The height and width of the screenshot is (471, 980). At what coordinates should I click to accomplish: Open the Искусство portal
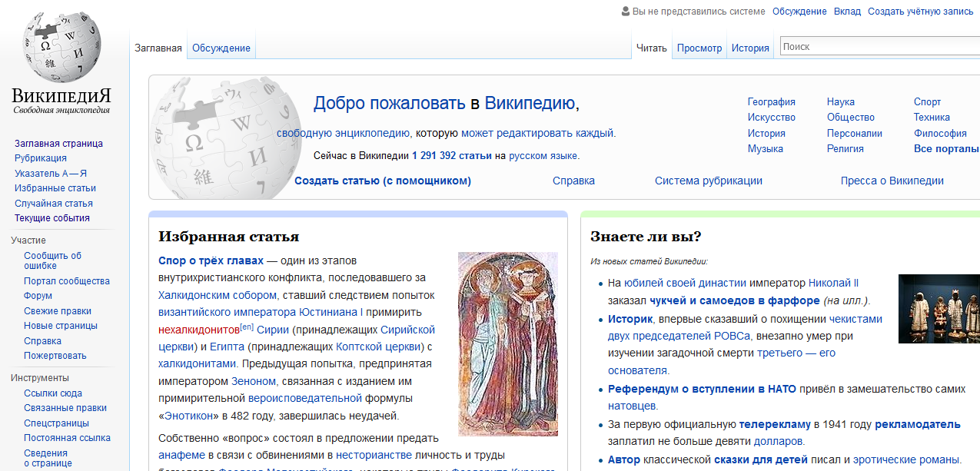click(772, 118)
